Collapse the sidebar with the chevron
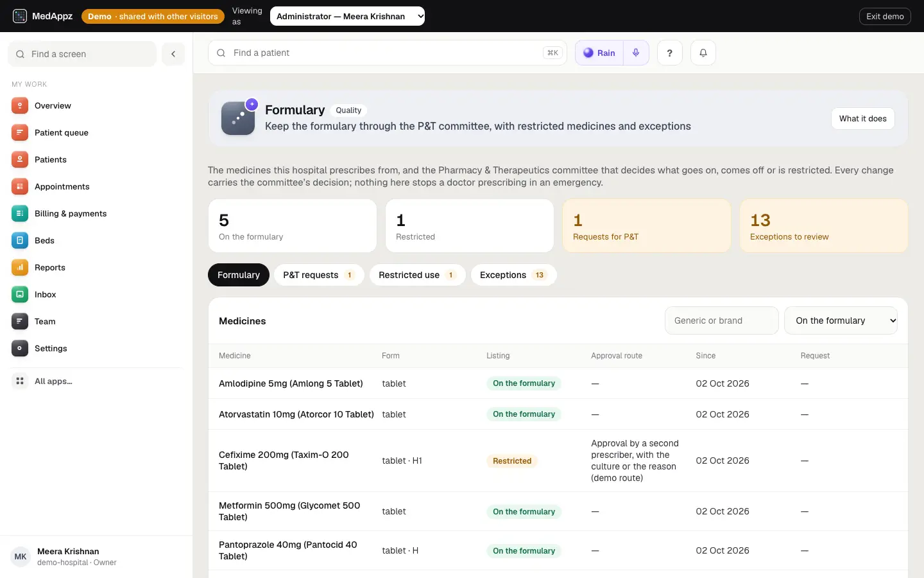This screenshot has width=924, height=578. point(173,54)
